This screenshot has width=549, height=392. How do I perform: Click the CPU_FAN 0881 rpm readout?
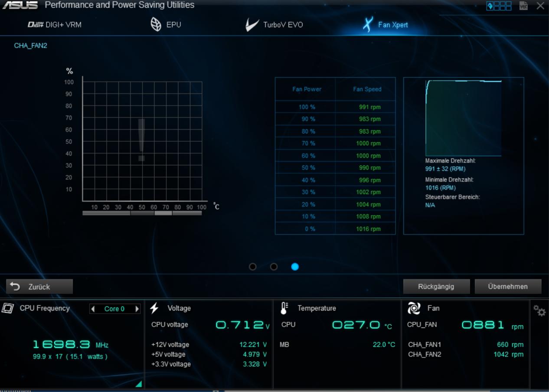492,325
